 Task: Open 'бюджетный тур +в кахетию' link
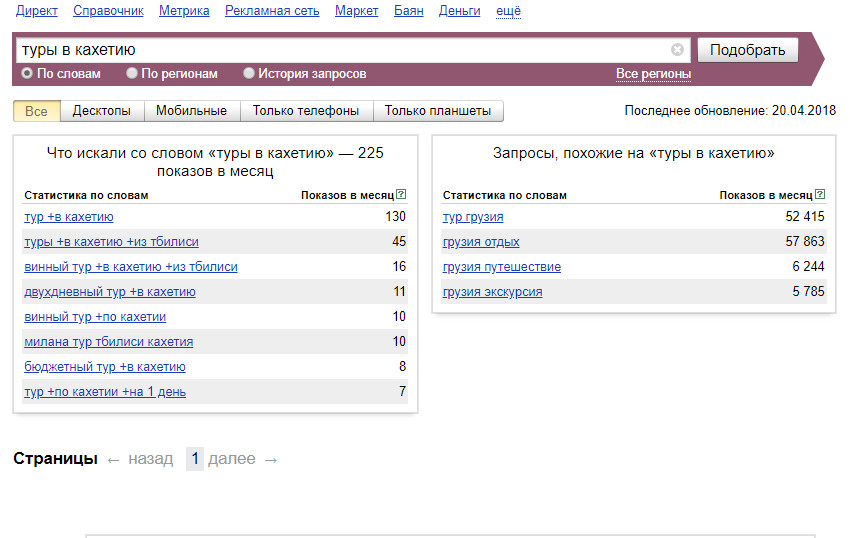[105, 367]
